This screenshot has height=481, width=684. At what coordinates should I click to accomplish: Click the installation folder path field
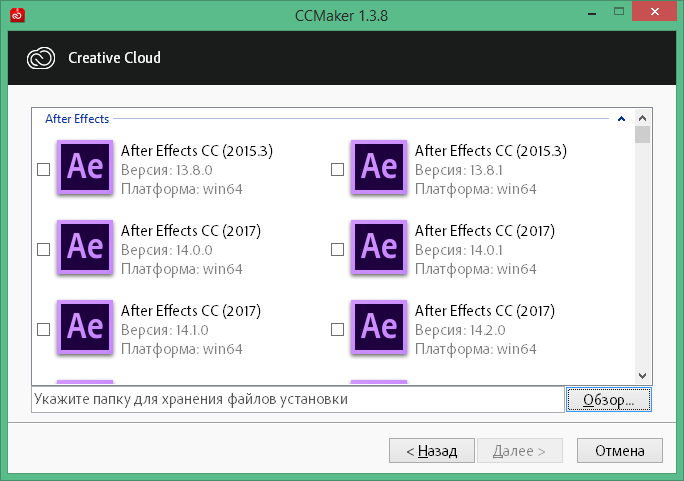point(298,399)
